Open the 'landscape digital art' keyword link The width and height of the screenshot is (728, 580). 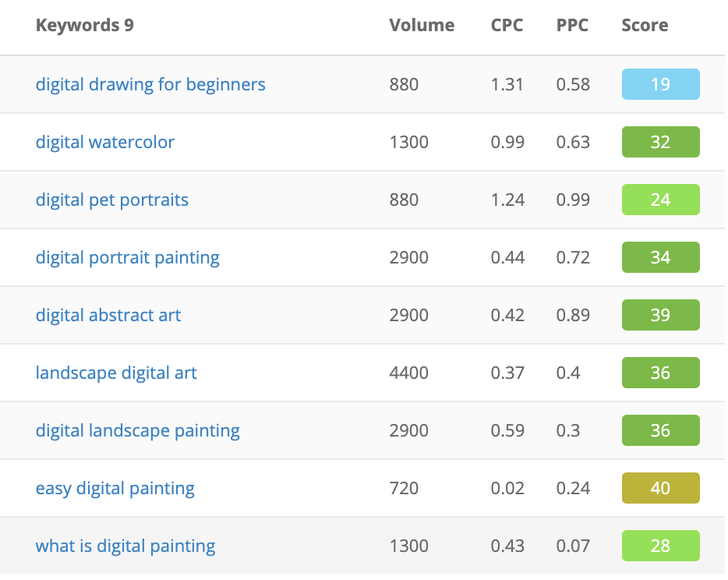coord(116,373)
